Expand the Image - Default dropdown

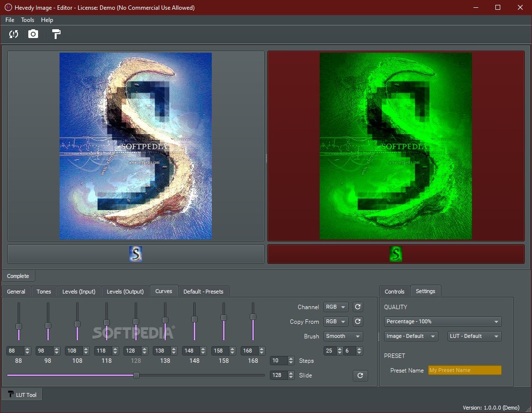[411, 336]
